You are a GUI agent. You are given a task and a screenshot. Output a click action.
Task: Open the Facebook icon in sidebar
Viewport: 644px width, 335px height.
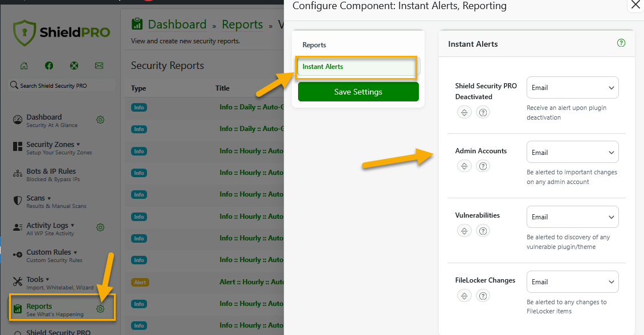49,66
